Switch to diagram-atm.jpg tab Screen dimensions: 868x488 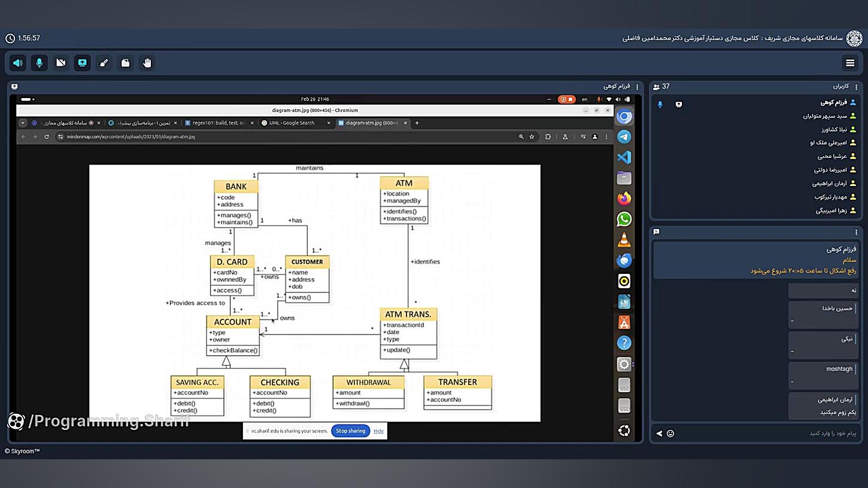(x=372, y=123)
